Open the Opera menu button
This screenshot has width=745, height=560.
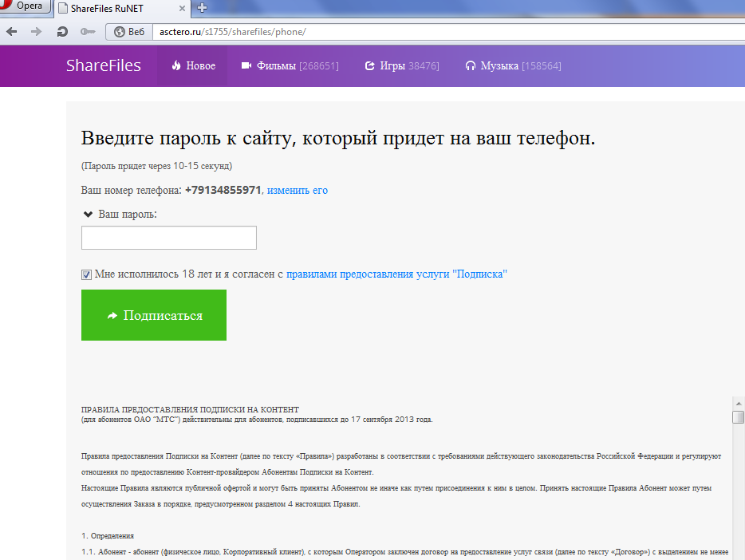[25, 6]
